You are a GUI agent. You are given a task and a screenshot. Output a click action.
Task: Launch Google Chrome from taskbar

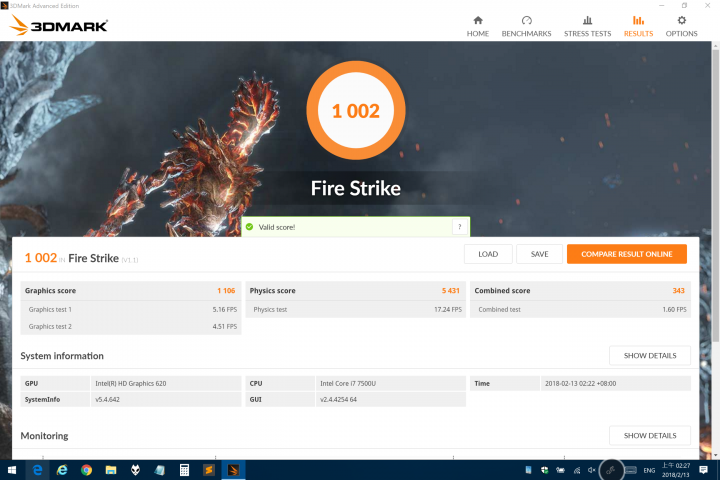tap(86, 470)
